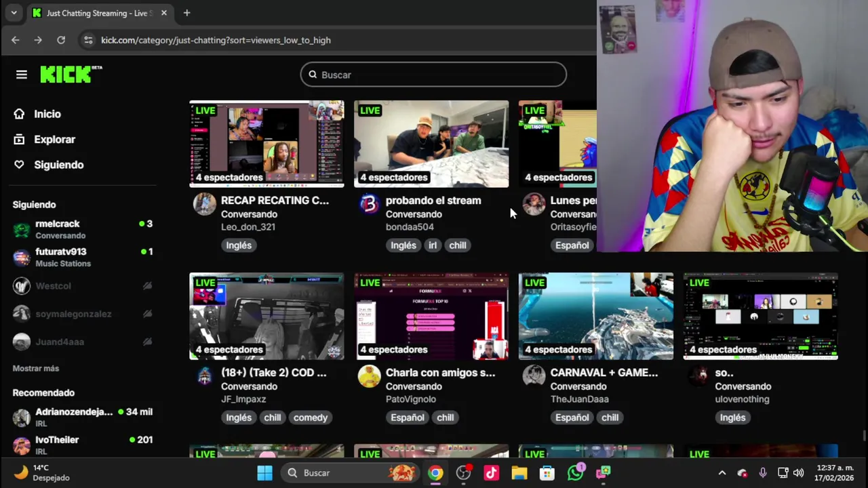Open Westcol avatar in sidebar
Viewport: 868px width, 488px height.
22,285
